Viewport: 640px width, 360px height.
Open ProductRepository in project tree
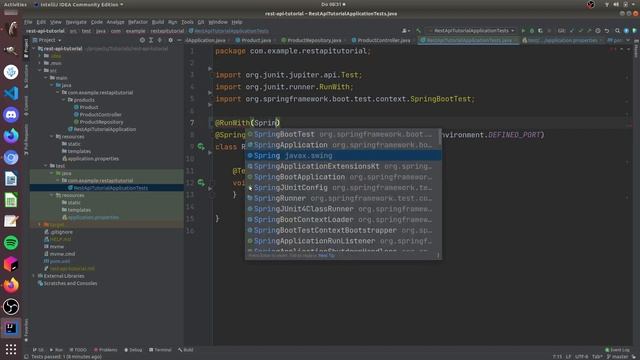coord(98,122)
